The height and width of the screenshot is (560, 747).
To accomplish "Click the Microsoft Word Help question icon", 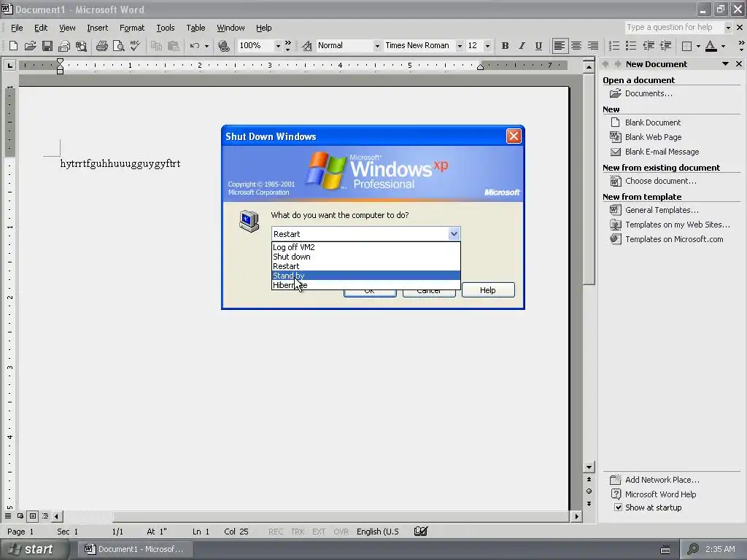I will tap(616, 494).
